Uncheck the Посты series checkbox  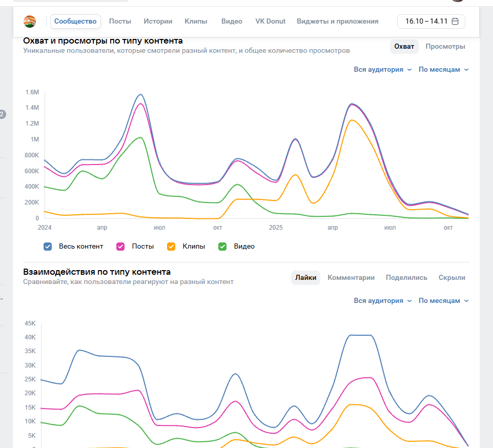click(121, 247)
